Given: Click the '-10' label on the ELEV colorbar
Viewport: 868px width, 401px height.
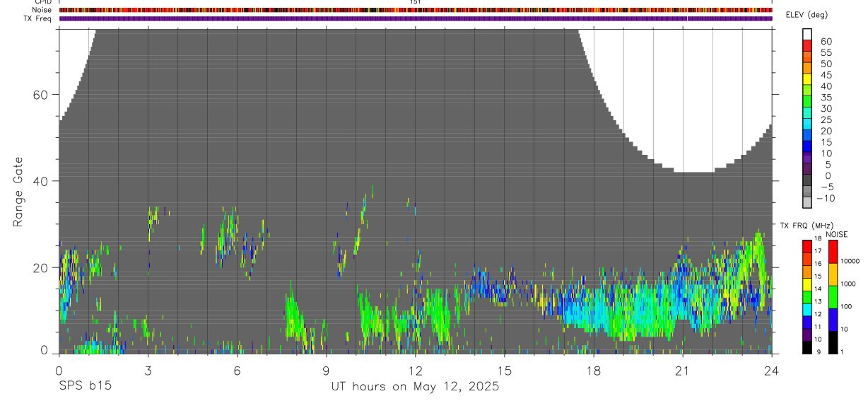Looking at the screenshot, I should click(x=825, y=198).
